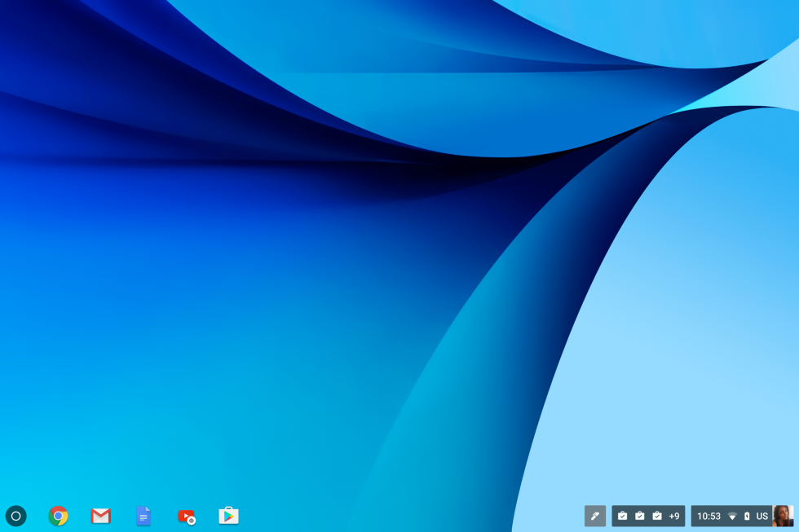Viewport: 799px width, 532px height.
Task: Click the +9 notifications counter
Action: coord(674,517)
